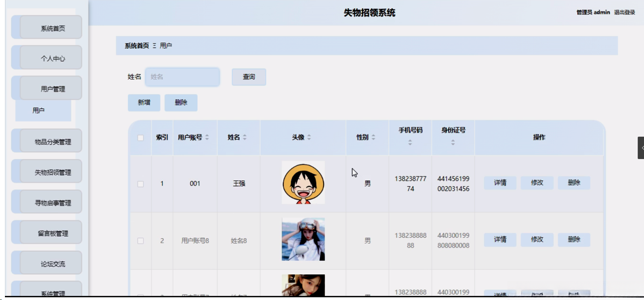
Task: Click phone number 13823888888 cell
Action: click(410, 240)
